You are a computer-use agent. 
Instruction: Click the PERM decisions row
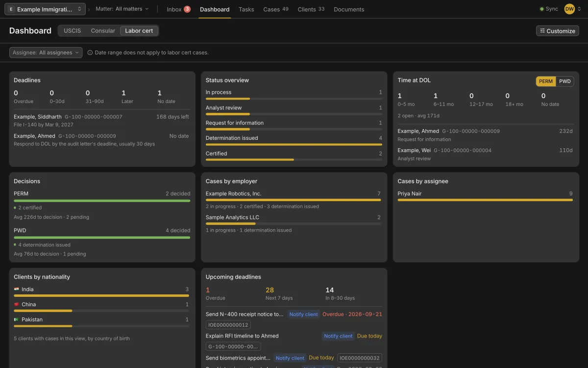102,205
